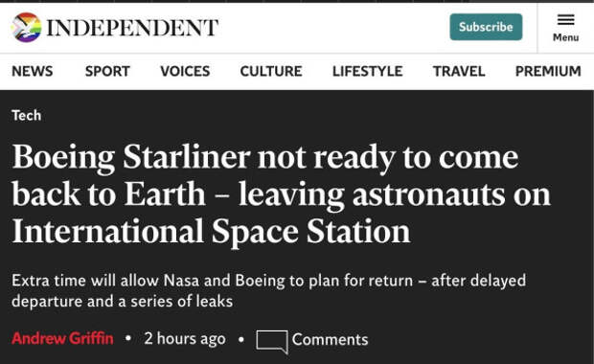The height and width of the screenshot is (364, 594).
Task: Click 'International Space Station' headline line
Action: click(x=211, y=232)
